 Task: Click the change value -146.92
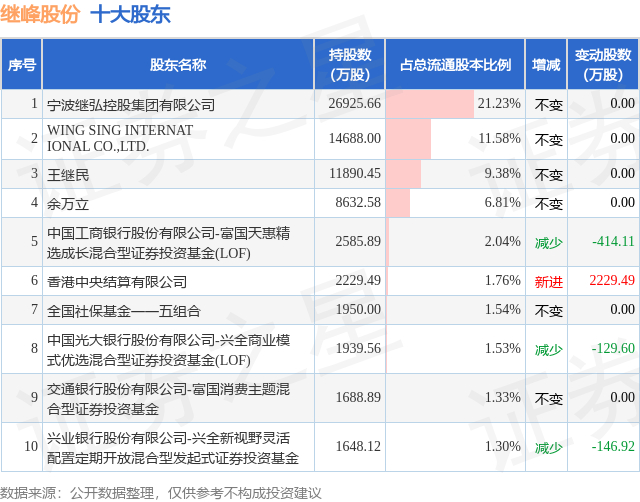pyautogui.click(x=613, y=446)
